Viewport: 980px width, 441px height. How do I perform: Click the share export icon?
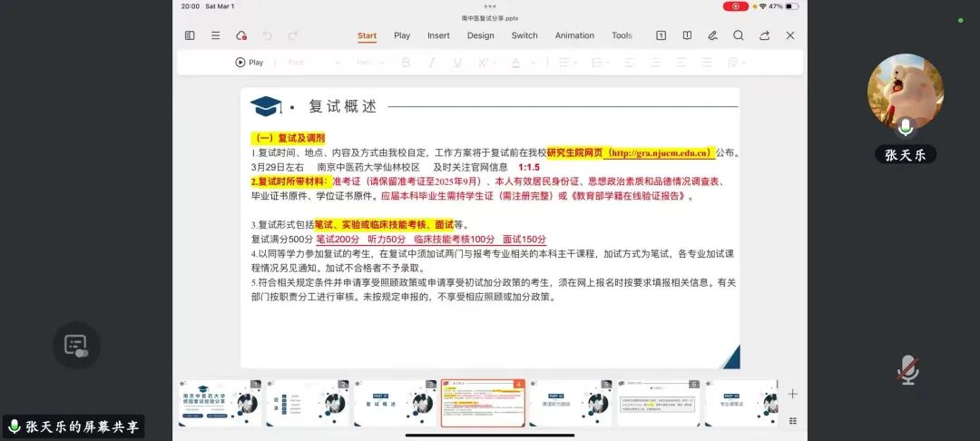tap(764, 35)
